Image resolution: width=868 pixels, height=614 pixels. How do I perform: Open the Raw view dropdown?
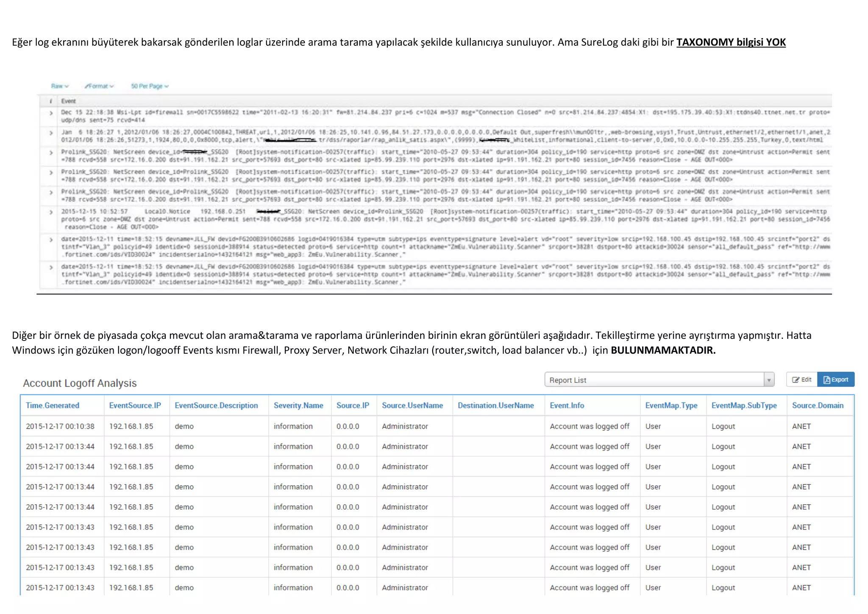coord(59,86)
